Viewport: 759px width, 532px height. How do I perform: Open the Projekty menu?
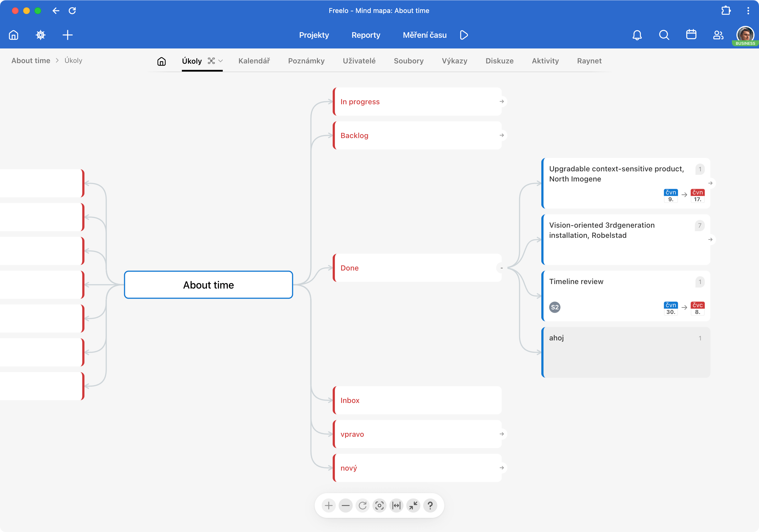pyautogui.click(x=314, y=35)
